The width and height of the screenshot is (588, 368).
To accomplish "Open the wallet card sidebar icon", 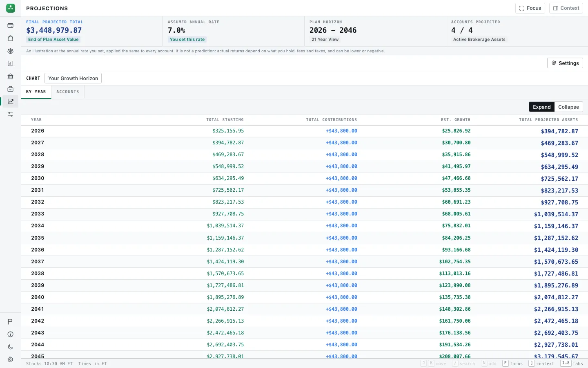I will [11, 26].
